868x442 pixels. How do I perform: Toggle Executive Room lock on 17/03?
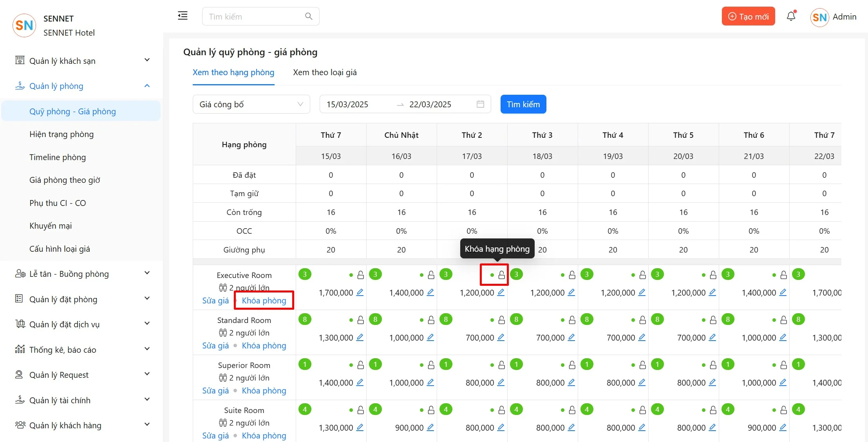(501, 275)
